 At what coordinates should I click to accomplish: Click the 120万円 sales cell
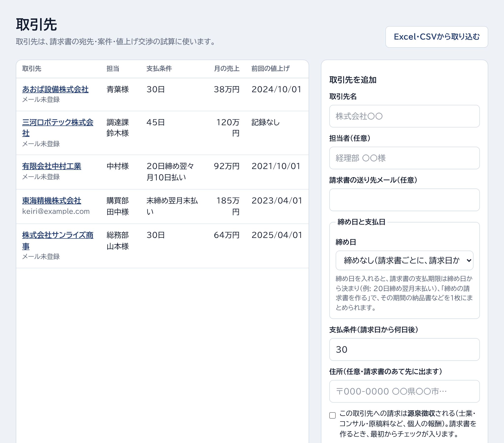(228, 127)
